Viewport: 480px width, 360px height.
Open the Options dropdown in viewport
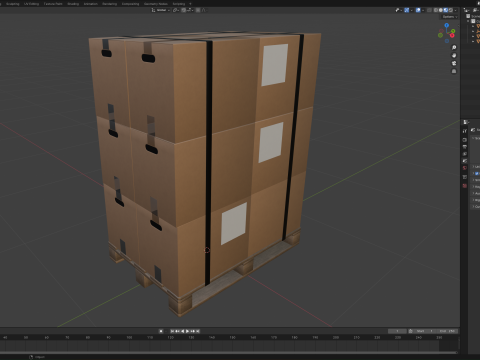tap(450, 17)
